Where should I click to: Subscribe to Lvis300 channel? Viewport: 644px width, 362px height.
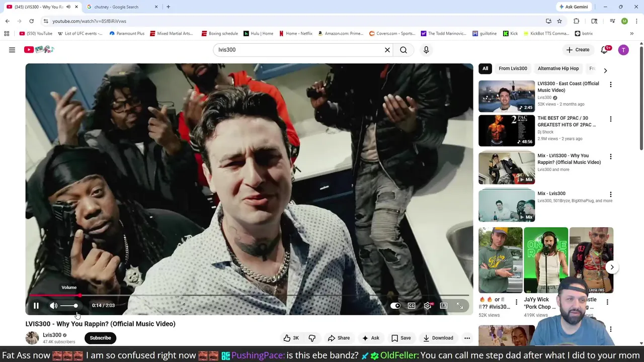coord(100,338)
